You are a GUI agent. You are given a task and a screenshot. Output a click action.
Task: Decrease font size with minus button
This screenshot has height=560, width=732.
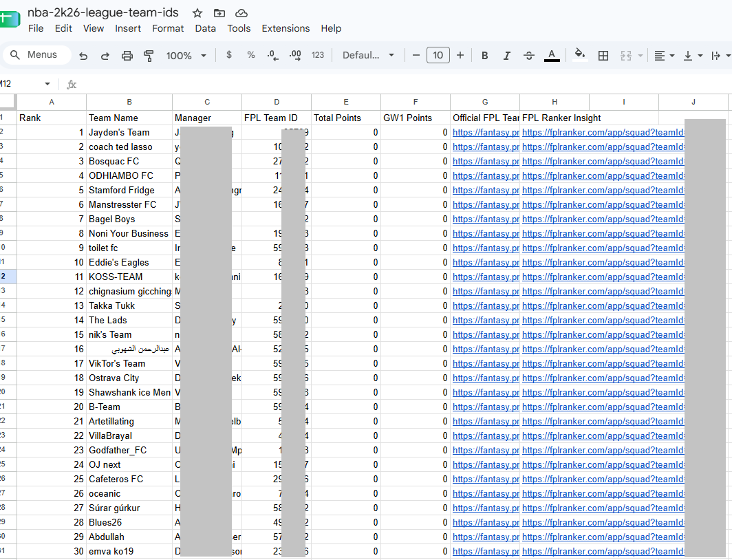tap(416, 55)
